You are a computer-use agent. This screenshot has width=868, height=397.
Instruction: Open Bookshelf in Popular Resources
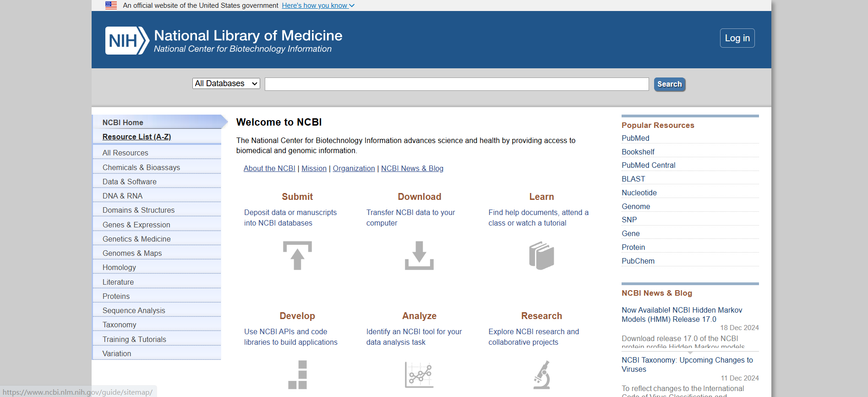[638, 152]
